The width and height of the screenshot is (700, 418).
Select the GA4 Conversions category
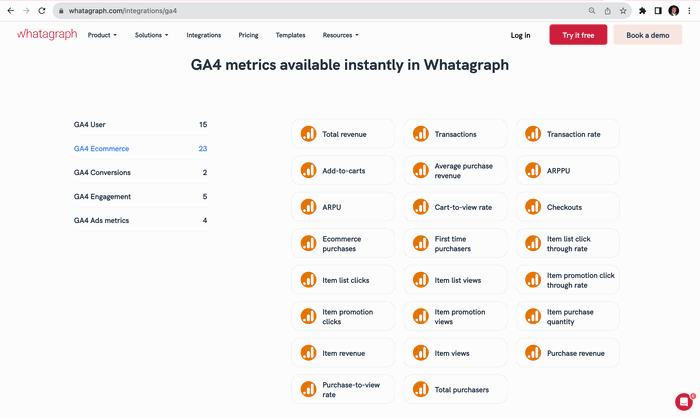pyautogui.click(x=140, y=172)
